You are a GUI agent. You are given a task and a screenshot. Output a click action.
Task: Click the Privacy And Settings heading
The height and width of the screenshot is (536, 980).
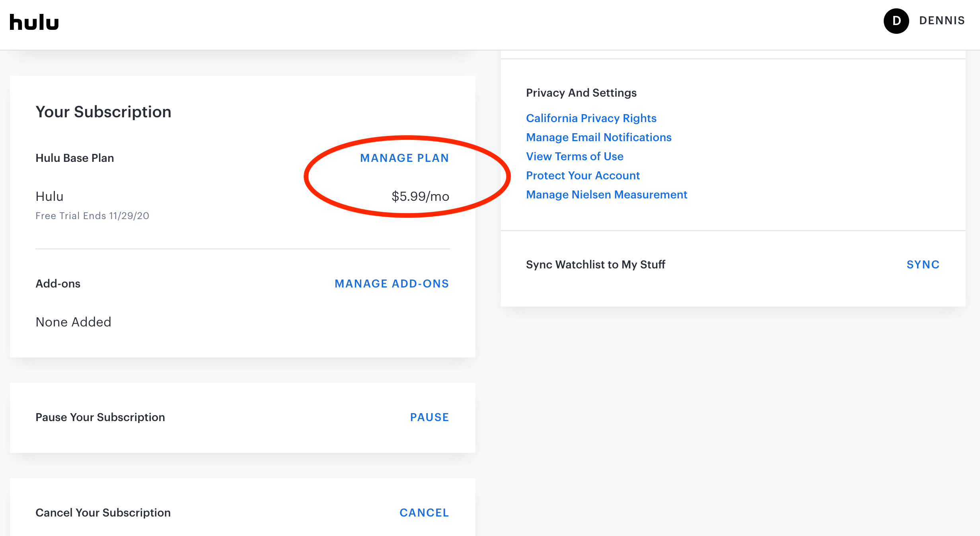coord(581,93)
